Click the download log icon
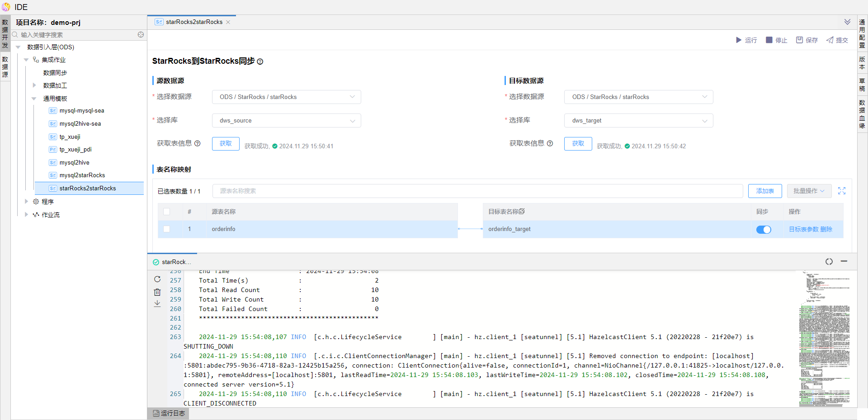 tap(157, 304)
